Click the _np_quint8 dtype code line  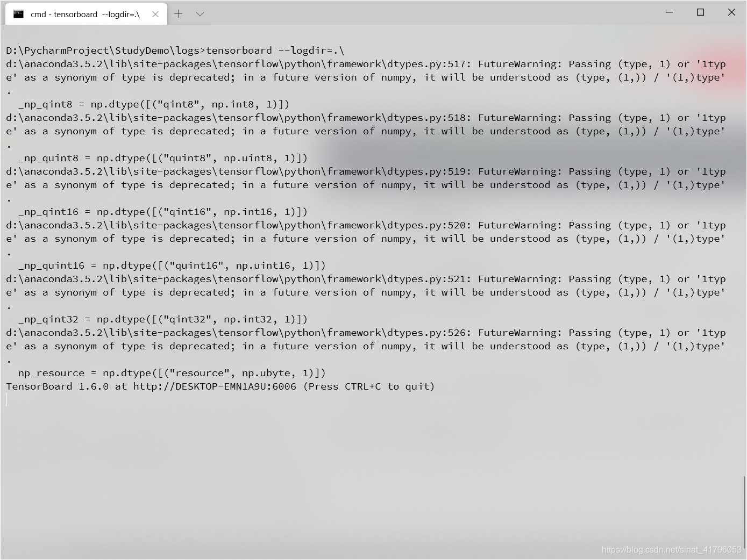click(x=163, y=158)
